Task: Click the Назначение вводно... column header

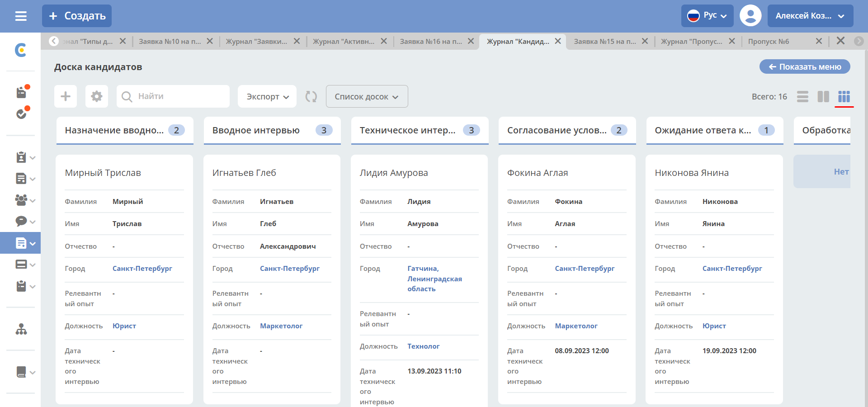Action: [x=125, y=130]
